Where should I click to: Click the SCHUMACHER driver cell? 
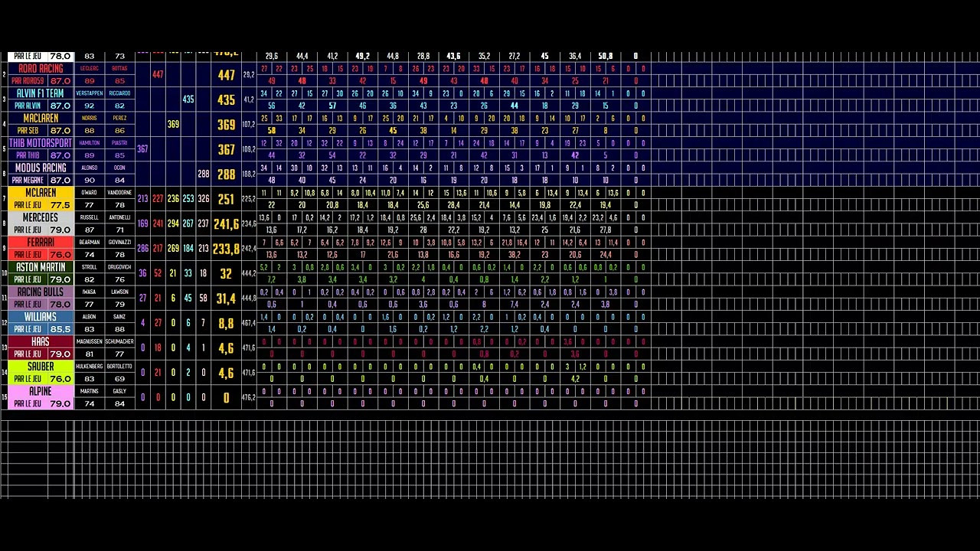119,341
